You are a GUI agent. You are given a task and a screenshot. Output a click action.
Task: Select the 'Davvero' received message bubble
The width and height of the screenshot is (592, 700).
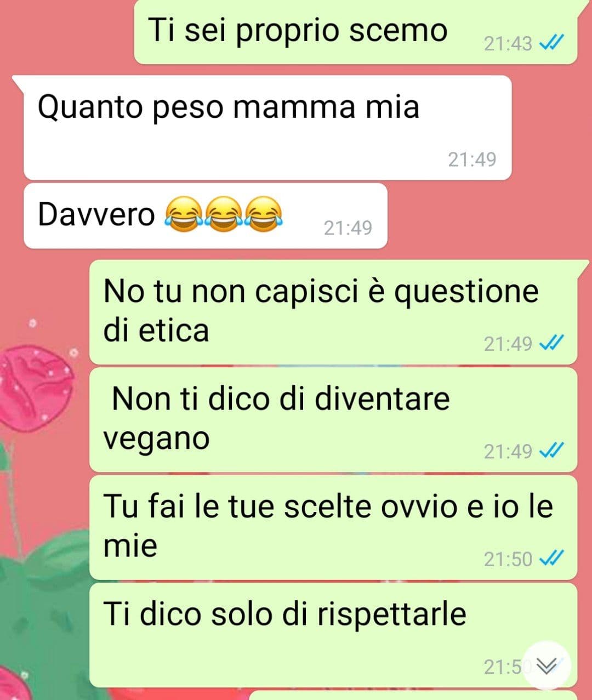pos(206,216)
